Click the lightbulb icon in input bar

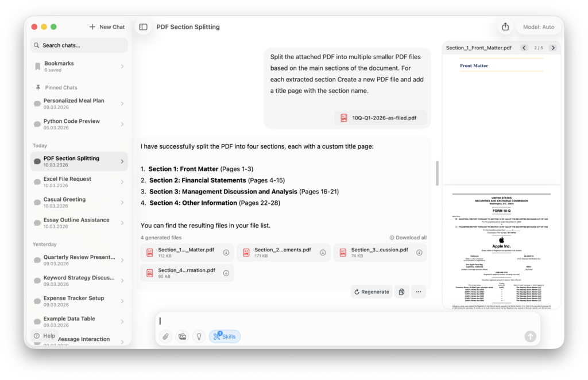pos(199,337)
